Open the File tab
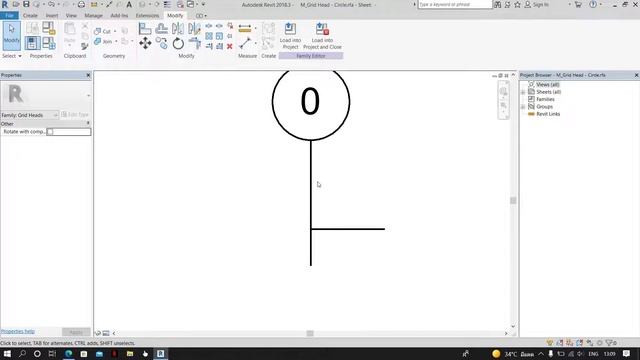This screenshot has width=640, height=360. 9,16
